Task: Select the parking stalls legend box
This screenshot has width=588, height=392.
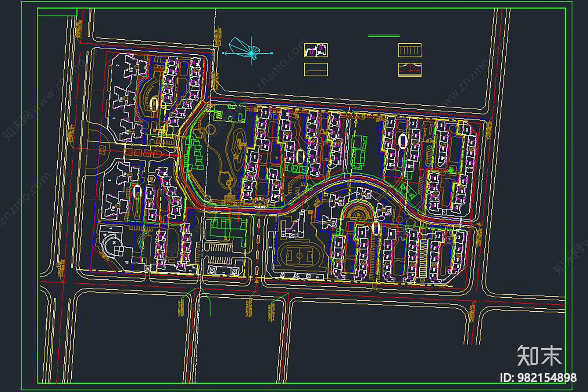Action: [x=410, y=50]
